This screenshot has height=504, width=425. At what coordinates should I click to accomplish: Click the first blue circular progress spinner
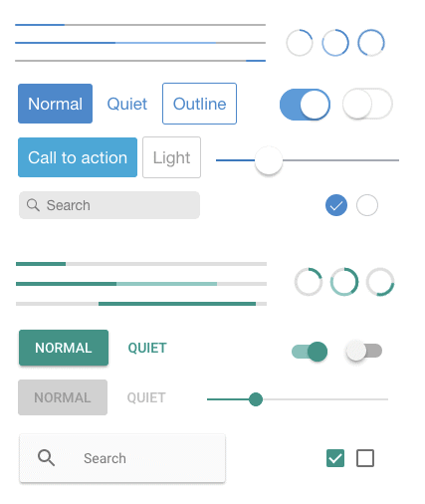pos(300,43)
